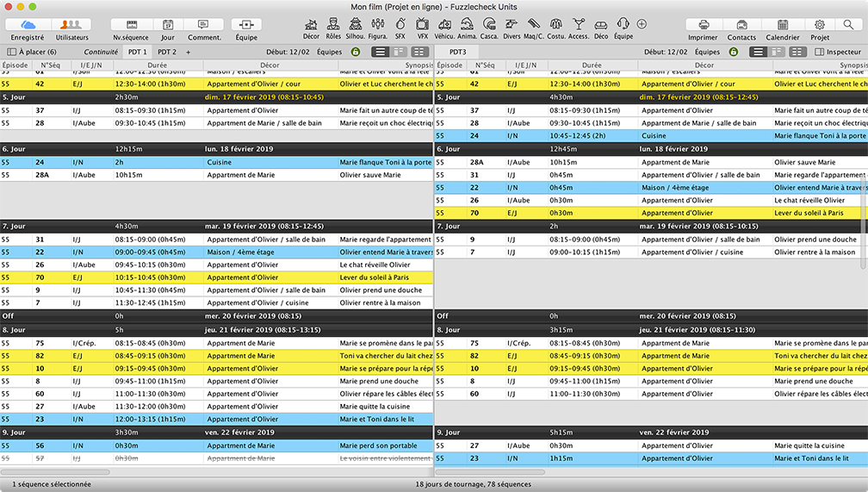The image size is (868, 492).
Task: Select the struck-through "Le voisin entre violentement" row
Action: pyautogui.click(x=216, y=458)
